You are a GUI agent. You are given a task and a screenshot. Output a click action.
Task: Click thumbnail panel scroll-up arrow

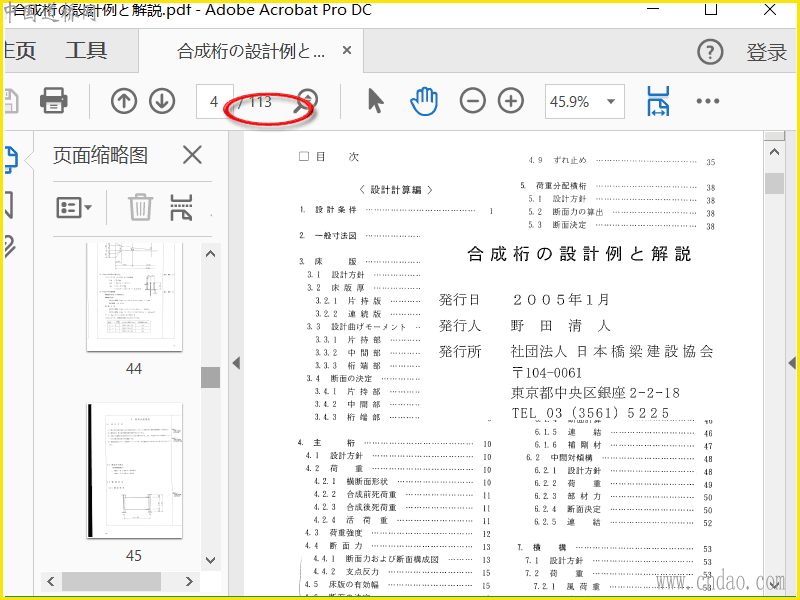[x=210, y=254]
